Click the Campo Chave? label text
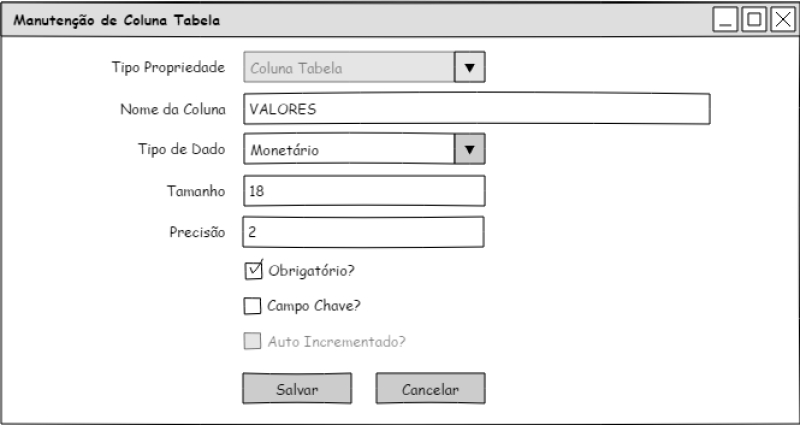The width and height of the screenshot is (800, 425). click(x=314, y=306)
